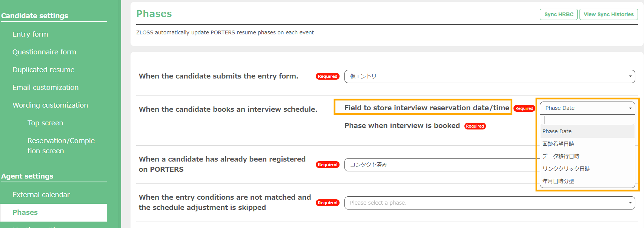The image size is (644, 228).
Task: Choose Phase Date option in list
Action: coord(557,131)
